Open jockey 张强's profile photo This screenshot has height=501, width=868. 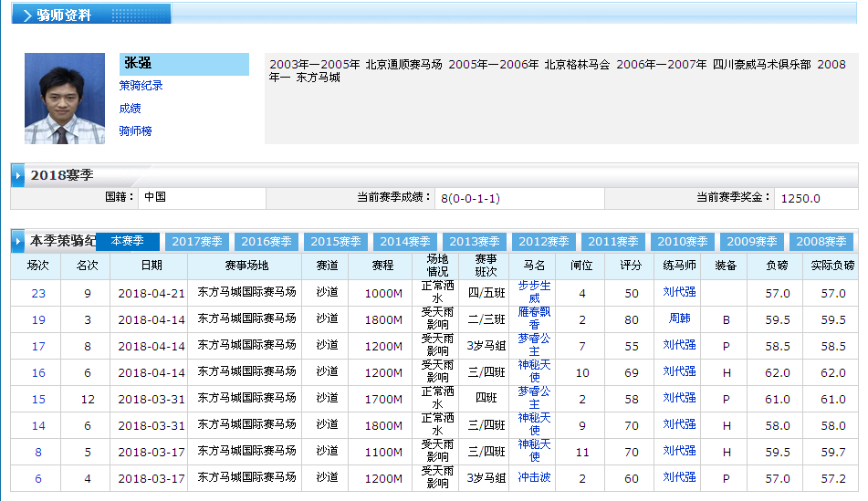[65, 99]
